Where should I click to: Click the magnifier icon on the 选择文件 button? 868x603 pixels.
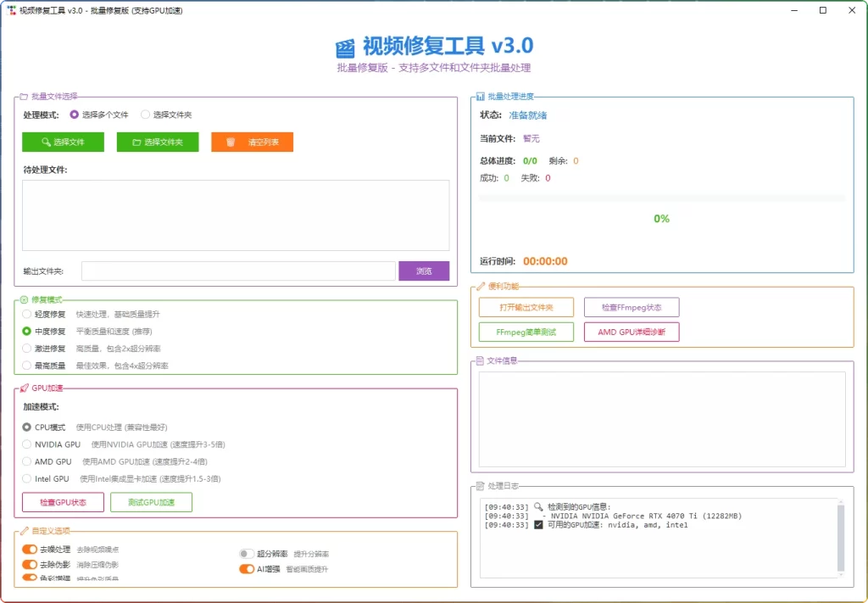tap(45, 142)
